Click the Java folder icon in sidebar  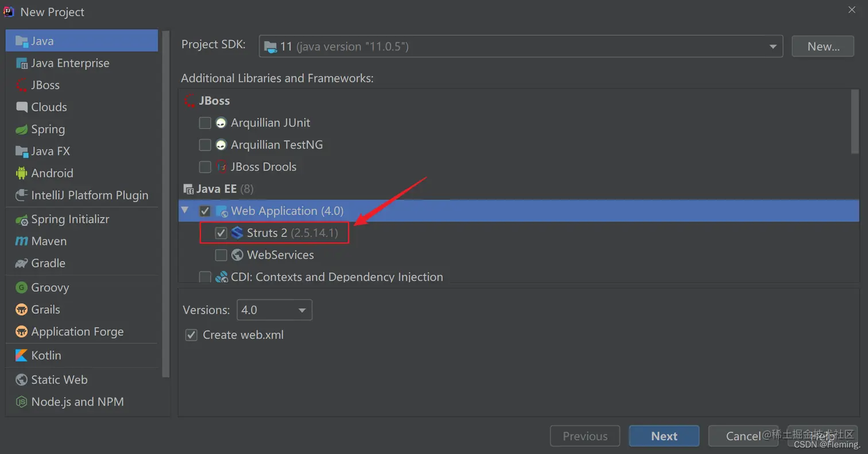(x=22, y=41)
